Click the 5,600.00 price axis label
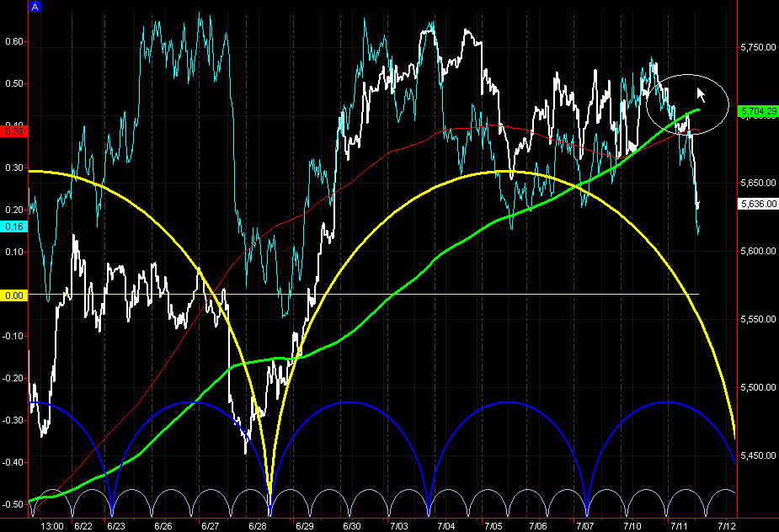 pos(758,251)
